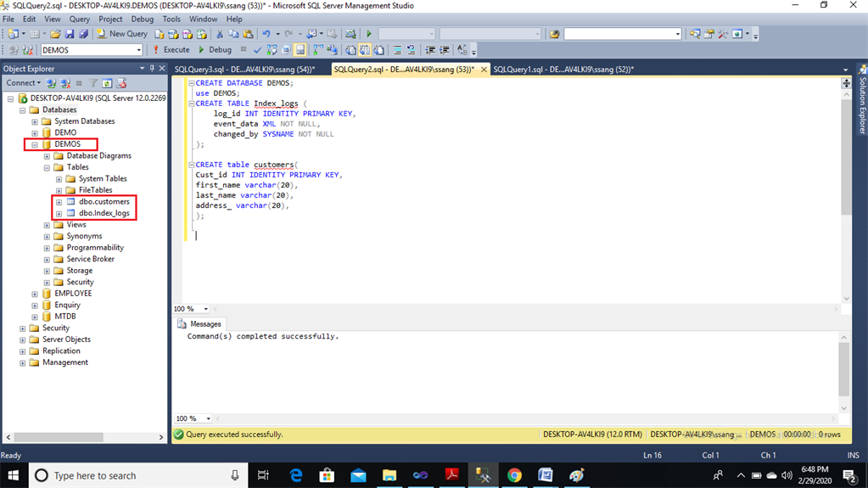The width and height of the screenshot is (868, 488).
Task: Open the Database Engine Query icon
Action: click(160, 34)
